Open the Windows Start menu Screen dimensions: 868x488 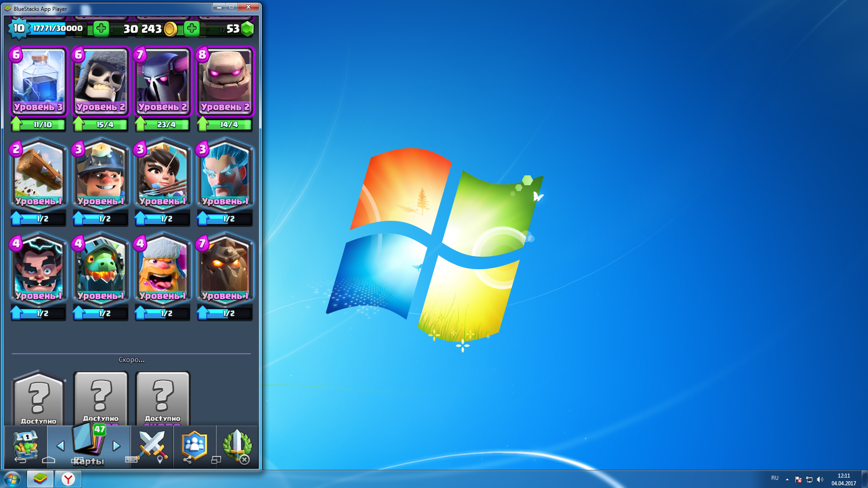(12, 479)
